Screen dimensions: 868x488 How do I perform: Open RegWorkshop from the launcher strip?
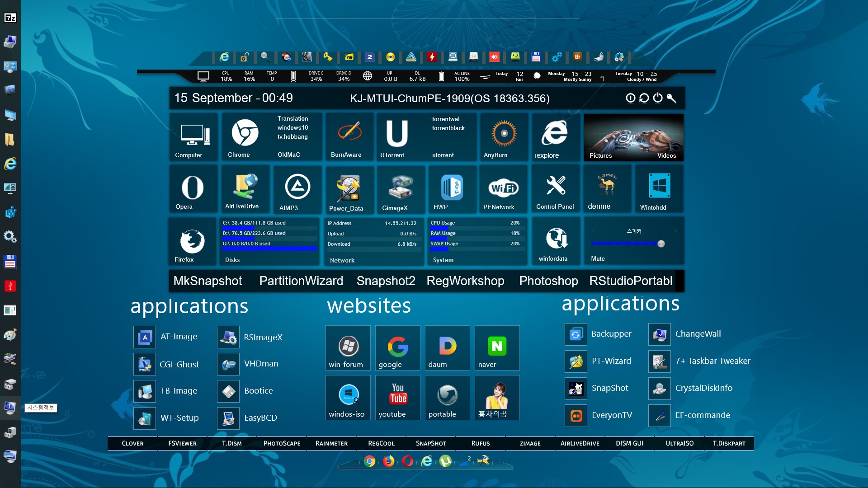(465, 281)
